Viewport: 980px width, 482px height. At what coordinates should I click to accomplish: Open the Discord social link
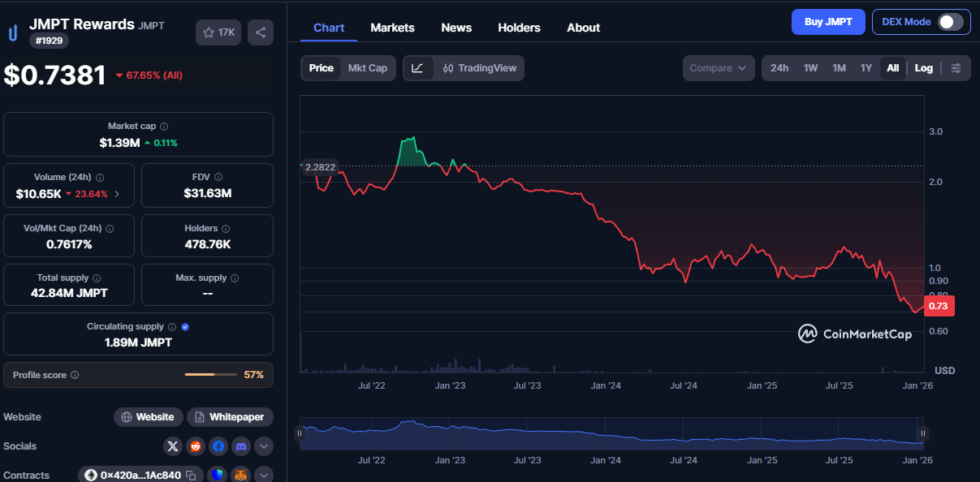[241, 446]
